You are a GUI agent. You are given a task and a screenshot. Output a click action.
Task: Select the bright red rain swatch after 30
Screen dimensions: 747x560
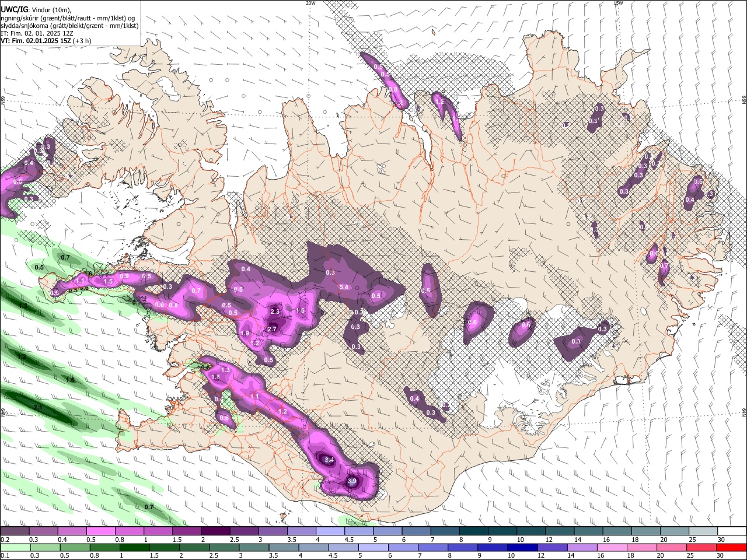[732, 547]
